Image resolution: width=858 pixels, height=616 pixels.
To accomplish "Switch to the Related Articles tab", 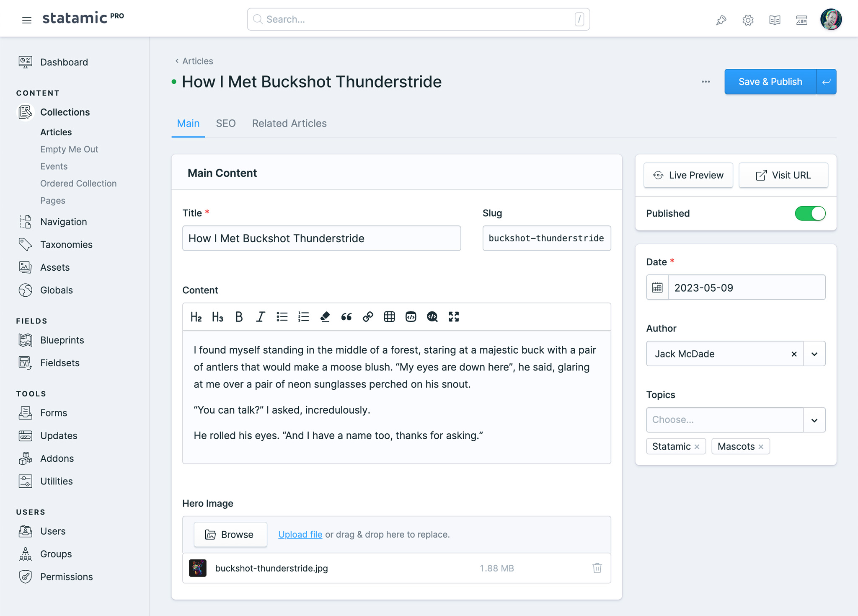I will (x=289, y=123).
